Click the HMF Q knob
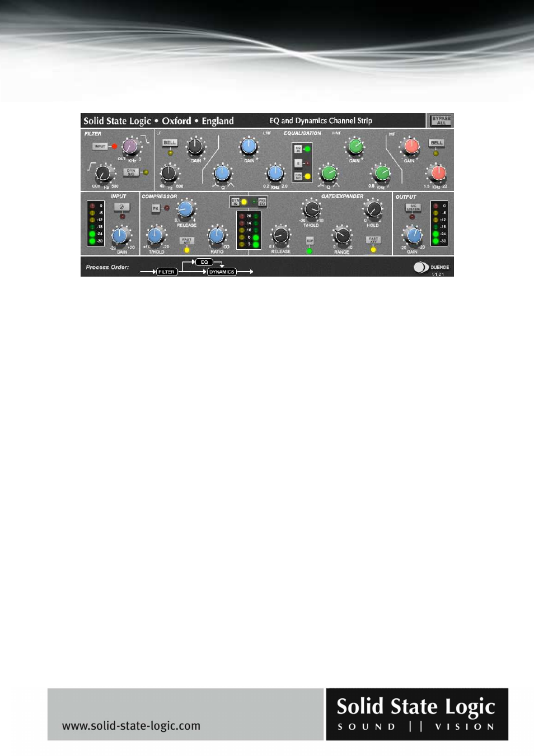This screenshot has height=756, width=534. pyautogui.click(x=329, y=173)
